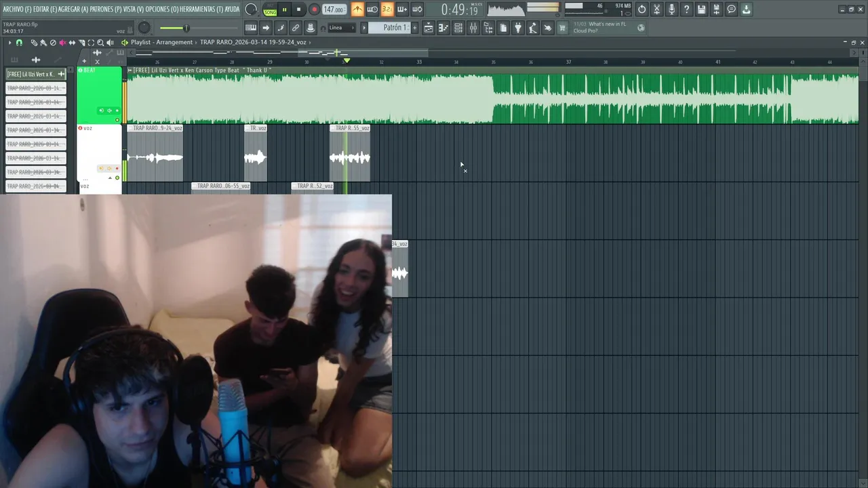Click the Playlist - Arrangement breadcrumb
The height and width of the screenshot is (488, 868).
[161, 42]
